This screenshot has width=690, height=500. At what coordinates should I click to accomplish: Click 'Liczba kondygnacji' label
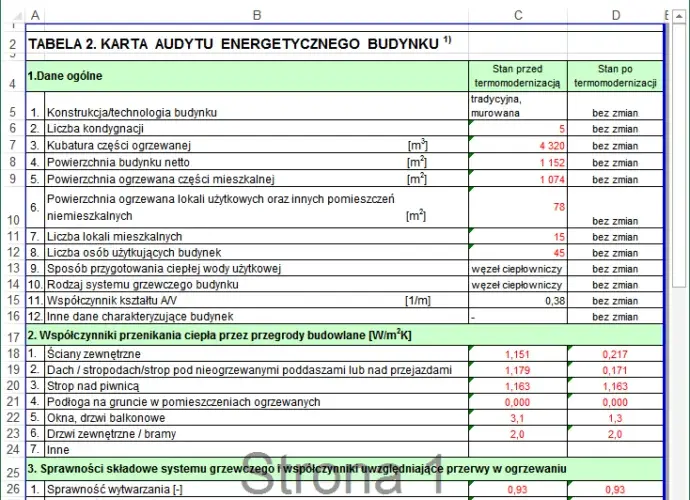point(95,129)
